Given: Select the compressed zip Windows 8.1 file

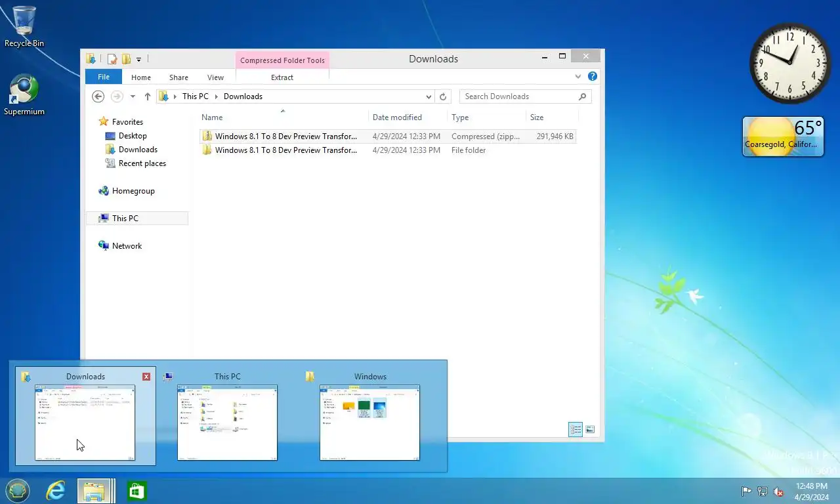Looking at the screenshot, I should tap(388, 136).
